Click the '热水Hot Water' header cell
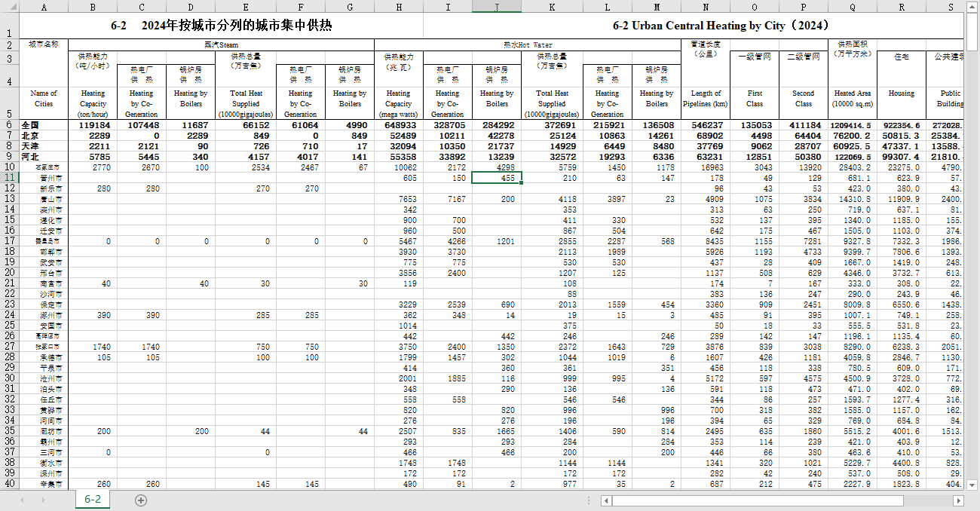 (x=528, y=45)
